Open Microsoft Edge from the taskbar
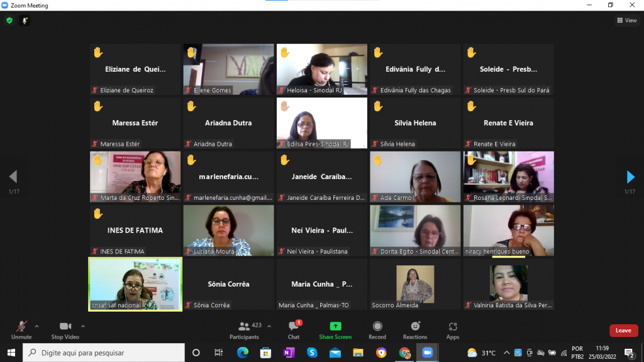This screenshot has height=362, width=644. point(242,353)
